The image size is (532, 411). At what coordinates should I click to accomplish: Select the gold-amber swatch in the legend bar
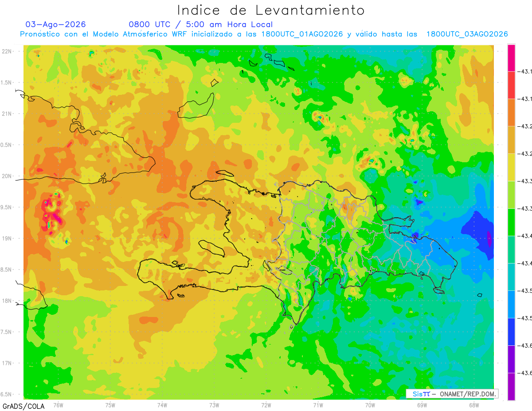click(511, 140)
